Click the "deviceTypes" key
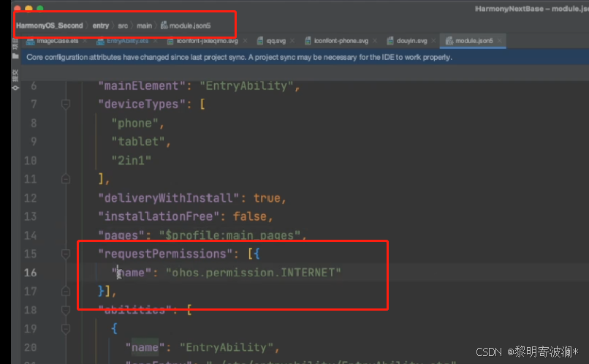The image size is (589, 364). point(141,104)
